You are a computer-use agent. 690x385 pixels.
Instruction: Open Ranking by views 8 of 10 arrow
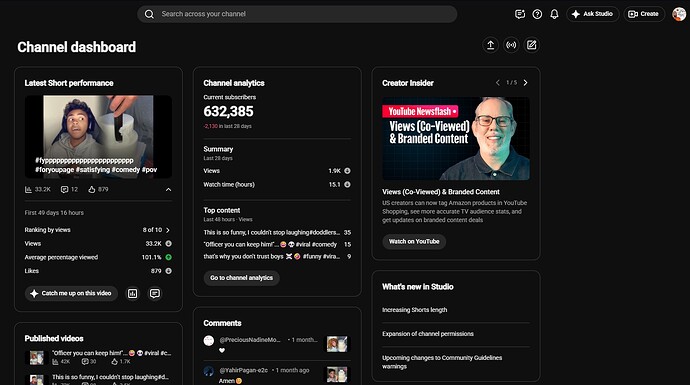(168, 230)
